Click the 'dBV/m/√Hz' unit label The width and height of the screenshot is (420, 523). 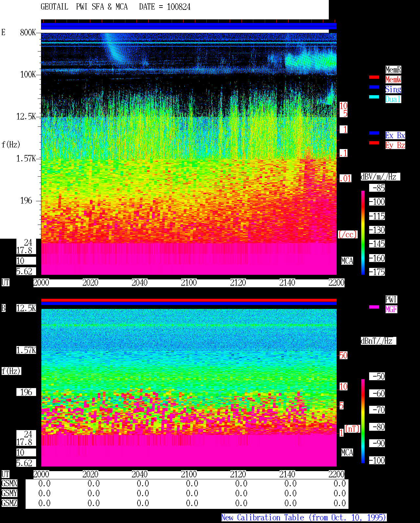point(380,177)
